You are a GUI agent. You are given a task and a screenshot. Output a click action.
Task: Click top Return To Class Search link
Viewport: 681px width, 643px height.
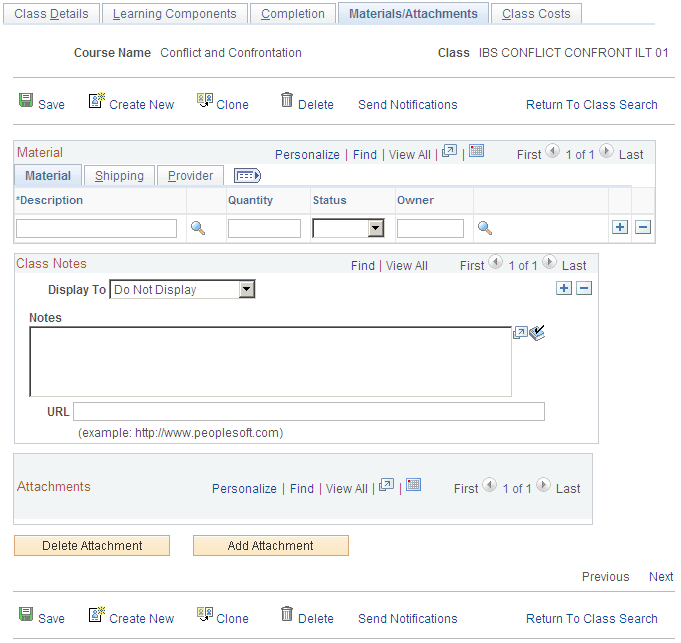pos(592,105)
